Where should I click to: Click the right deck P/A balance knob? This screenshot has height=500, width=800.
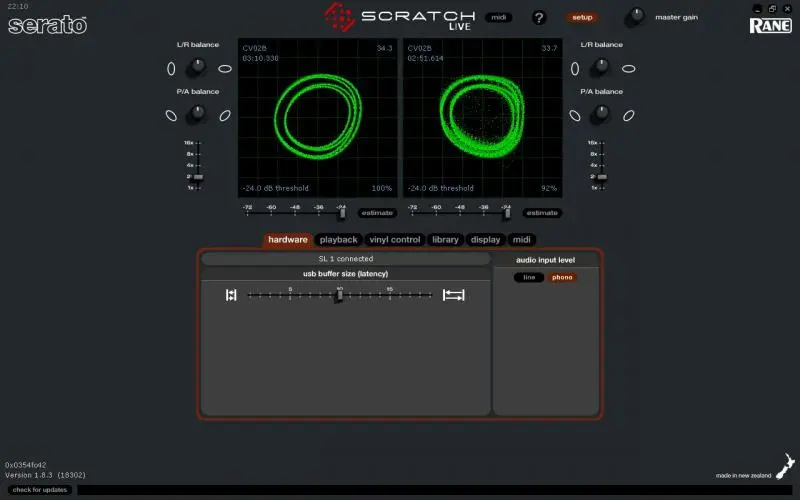[x=600, y=114]
